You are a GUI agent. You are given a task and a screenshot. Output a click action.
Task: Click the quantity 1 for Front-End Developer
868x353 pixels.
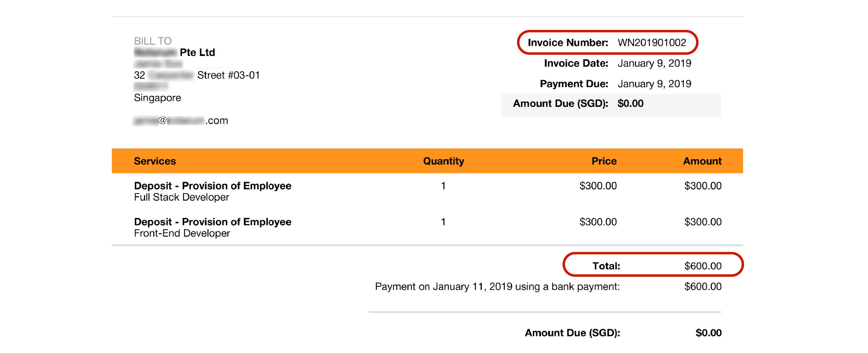click(443, 221)
